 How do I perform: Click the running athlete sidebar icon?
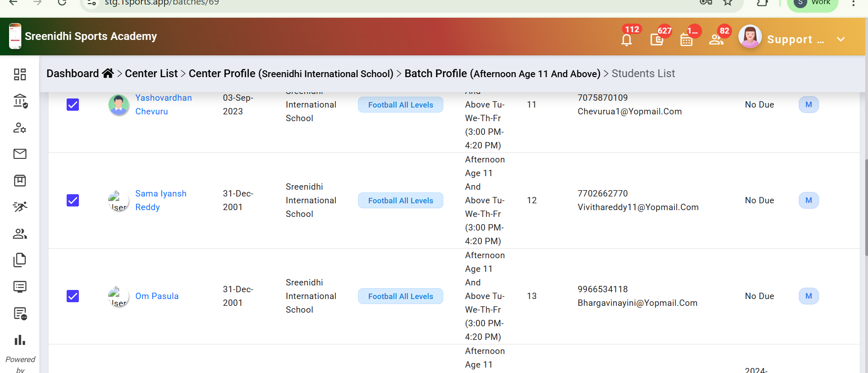click(x=20, y=207)
